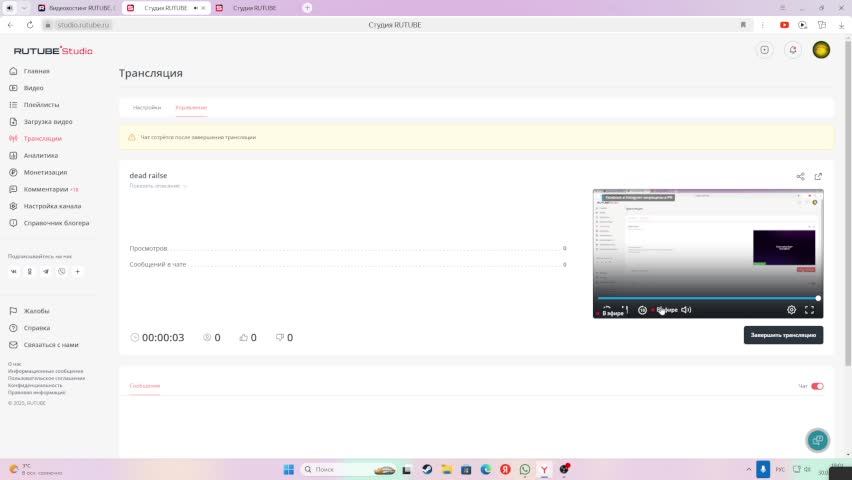The height and width of the screenshot is (480, 852).
Task: Show hidden system tray icons
Action: pos(749,469)
